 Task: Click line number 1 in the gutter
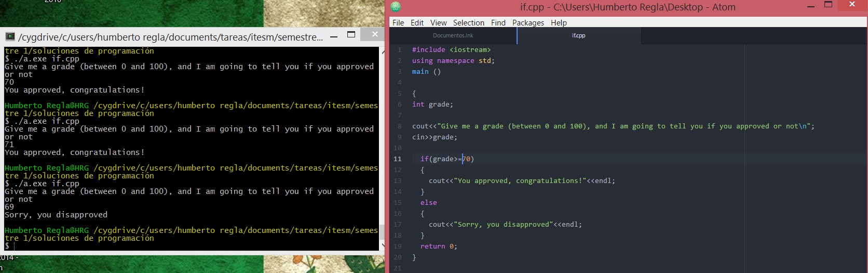(x=400, y=50)
